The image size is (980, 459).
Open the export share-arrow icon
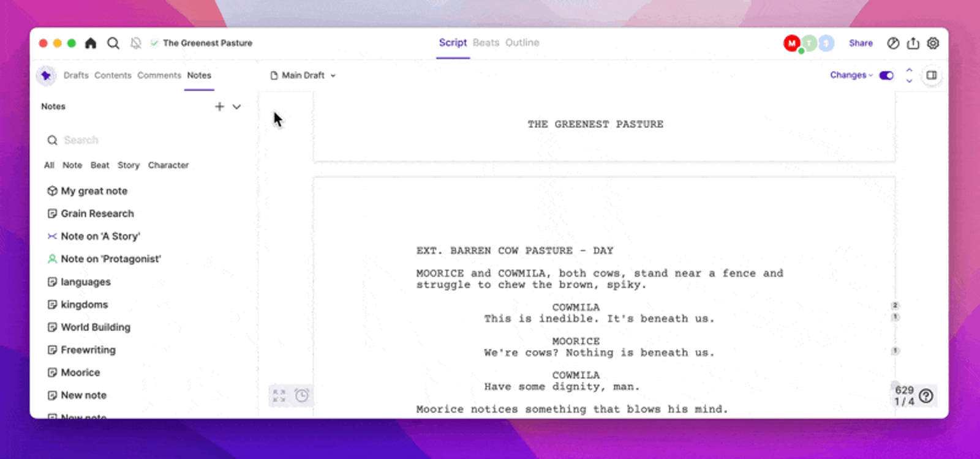pos(913,43)
